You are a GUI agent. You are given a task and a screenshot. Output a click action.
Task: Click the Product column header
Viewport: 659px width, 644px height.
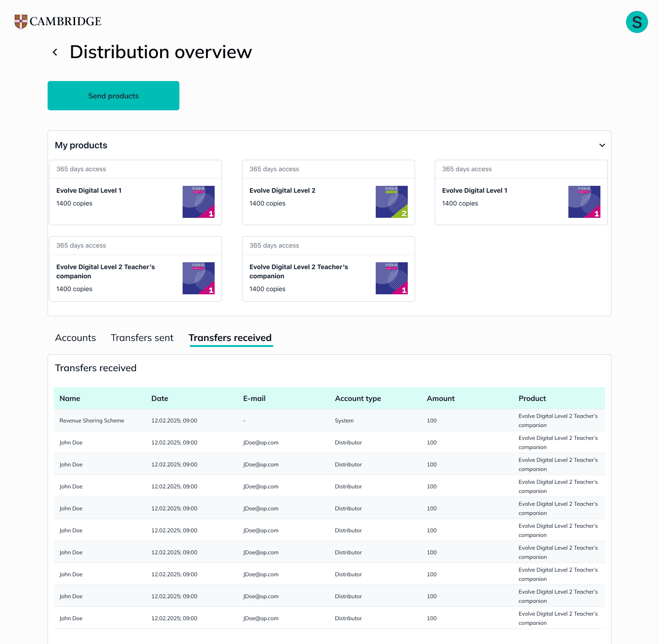coord(532,398)
